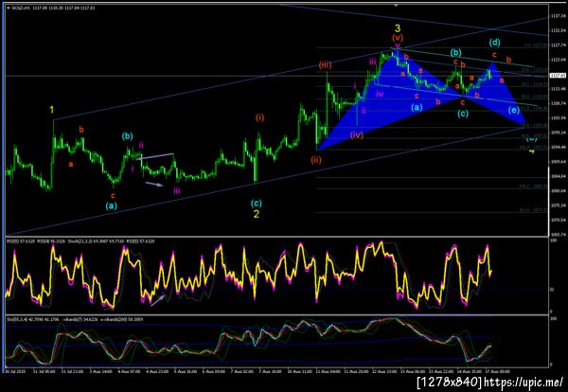
Task: Select the cyan (e) wave label
Action: click(513, 110)
